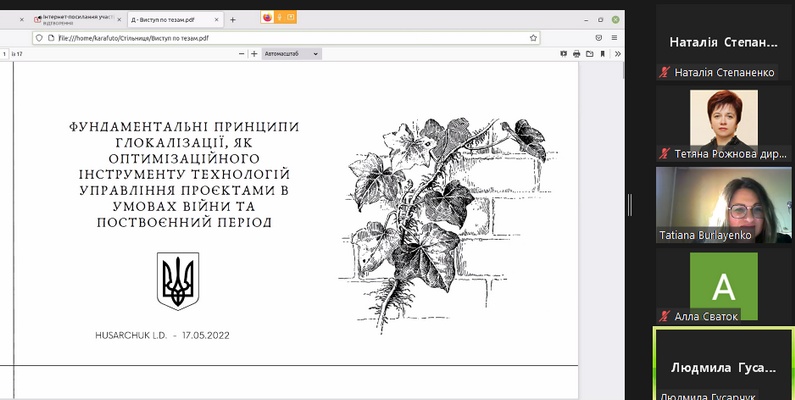The height and width of the screenshot is (400, 795).
Task: Select Алла Сваток participant tile
Action: (x=723, y=285)
